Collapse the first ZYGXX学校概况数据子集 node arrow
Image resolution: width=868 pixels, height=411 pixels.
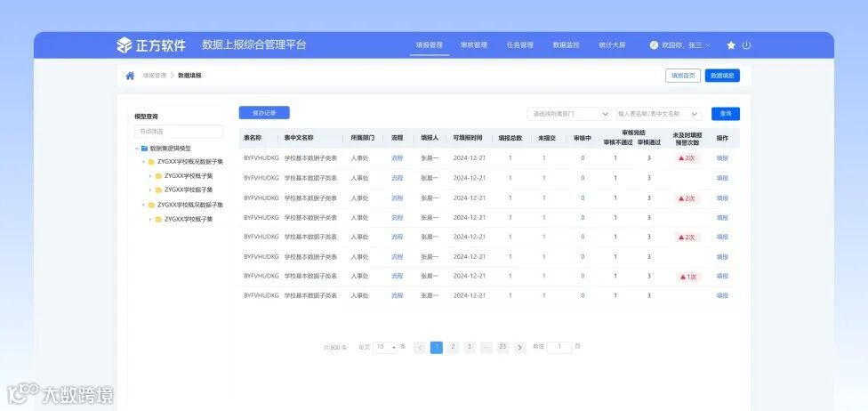[143, 162]
